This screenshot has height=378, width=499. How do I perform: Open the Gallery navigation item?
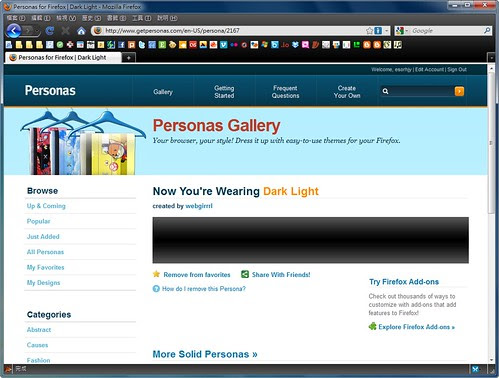pos(163,92)
